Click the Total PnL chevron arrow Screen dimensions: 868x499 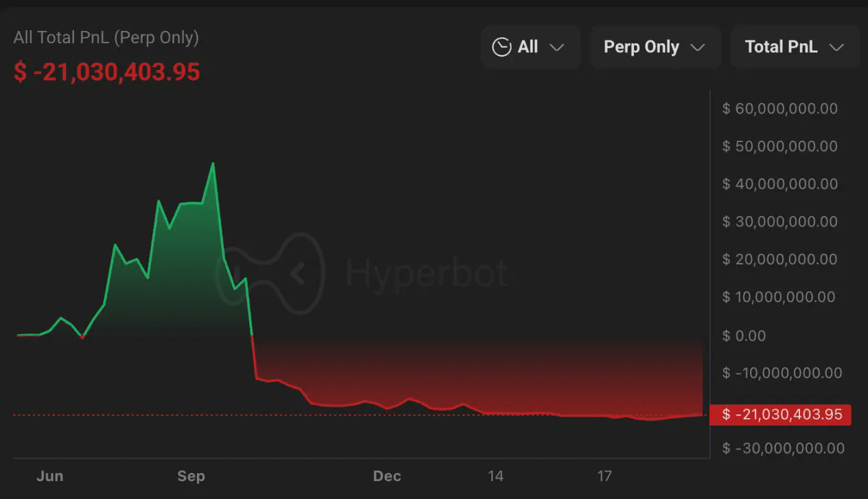(836, 47)
